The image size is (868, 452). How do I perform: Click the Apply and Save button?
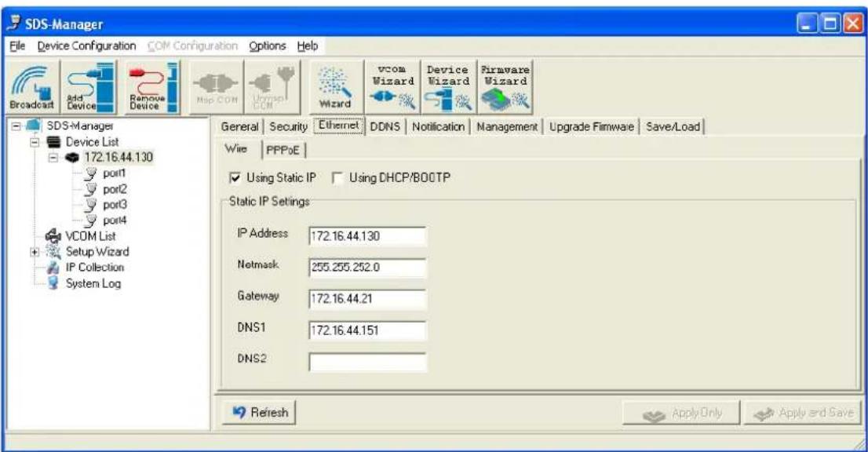803,414
